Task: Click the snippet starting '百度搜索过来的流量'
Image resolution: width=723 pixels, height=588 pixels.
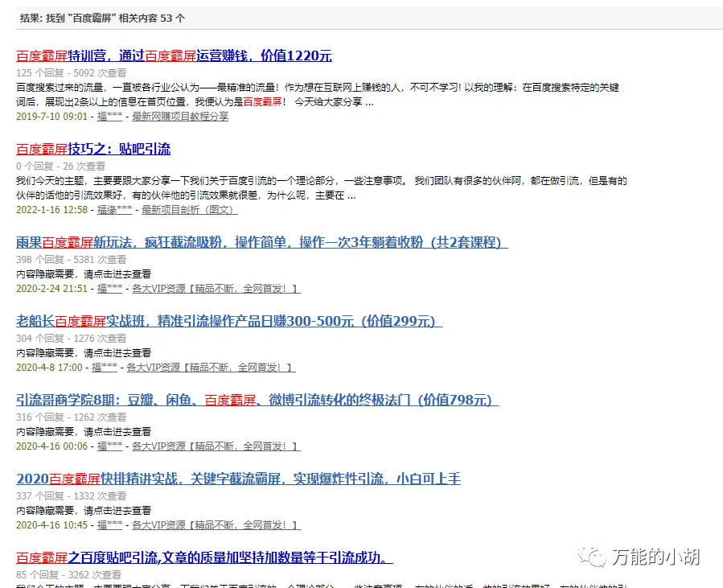Action: pos(318,95)
